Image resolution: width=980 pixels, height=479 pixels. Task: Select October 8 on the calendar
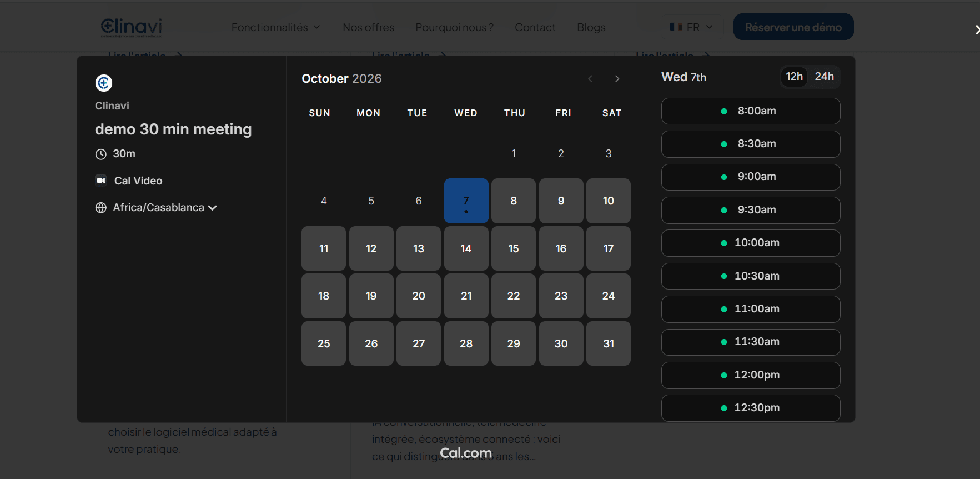pos(514,201)
